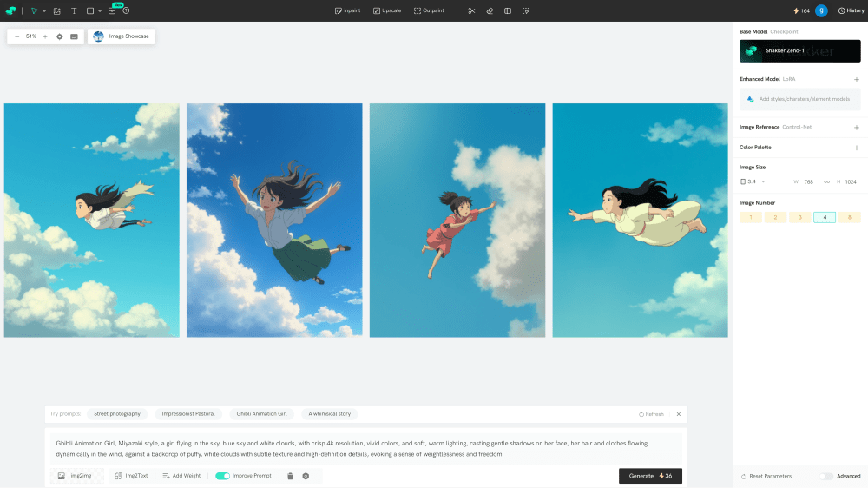Image resolution: width=868 pixels, height=488 pixels.
Task: Click the help question mark icon
Action: point(126,10)
